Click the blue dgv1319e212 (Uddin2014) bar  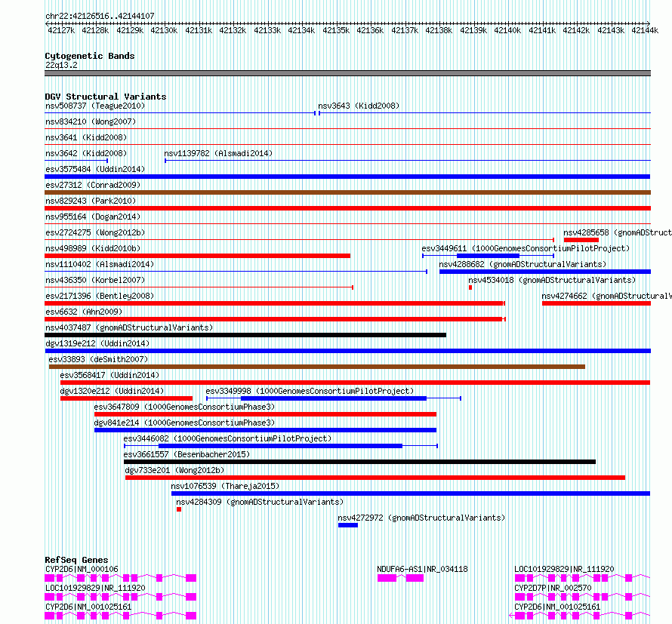click(x=347, y=351)
